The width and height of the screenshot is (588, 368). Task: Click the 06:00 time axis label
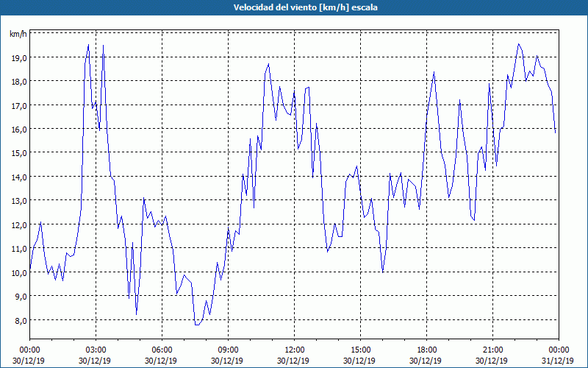[x=162, y=350]
